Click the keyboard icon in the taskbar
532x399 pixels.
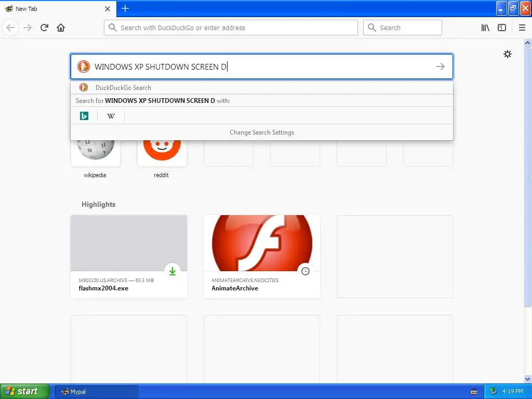pos(474,392)
